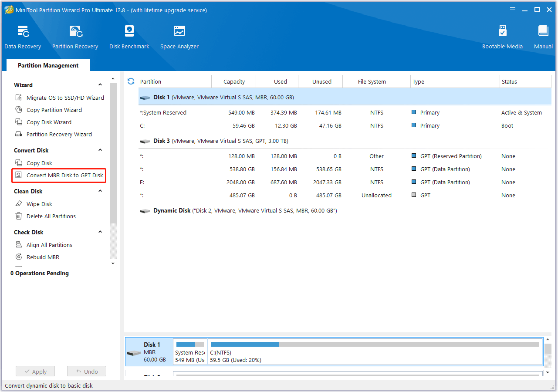
Task: Sort by the Status column header
Action: tap(526, 81)
